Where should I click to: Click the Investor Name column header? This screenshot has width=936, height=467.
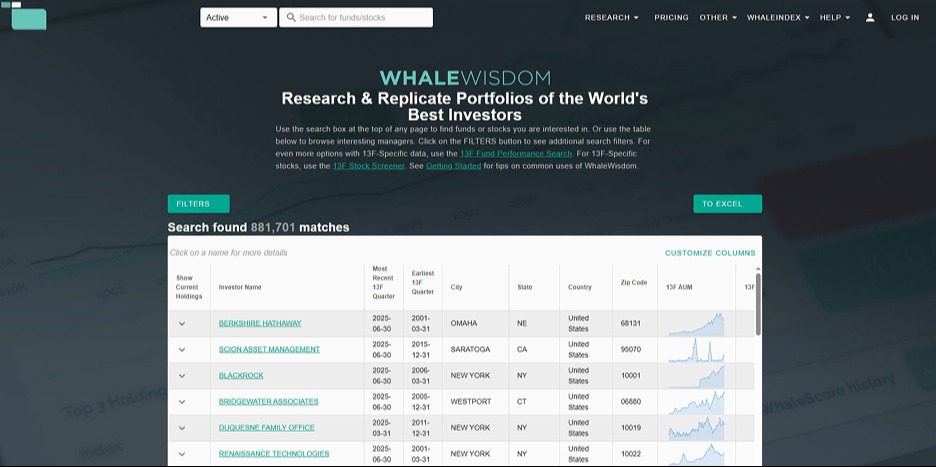point(240,287)
